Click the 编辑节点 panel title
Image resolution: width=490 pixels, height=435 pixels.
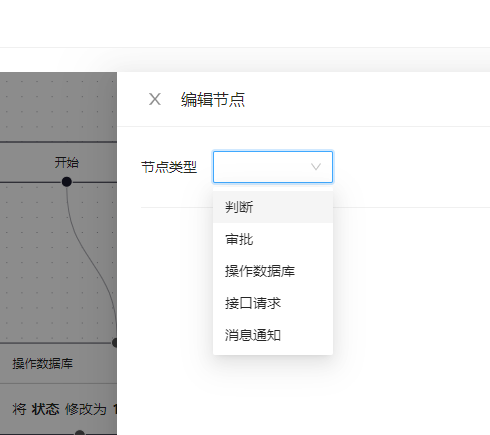(x=213, y=99)
